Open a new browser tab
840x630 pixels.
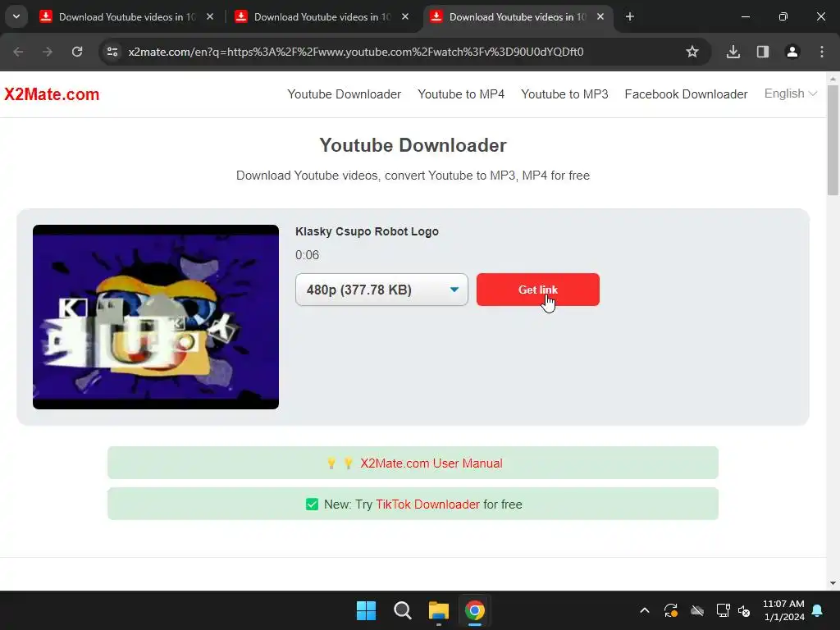coord(630,17)
